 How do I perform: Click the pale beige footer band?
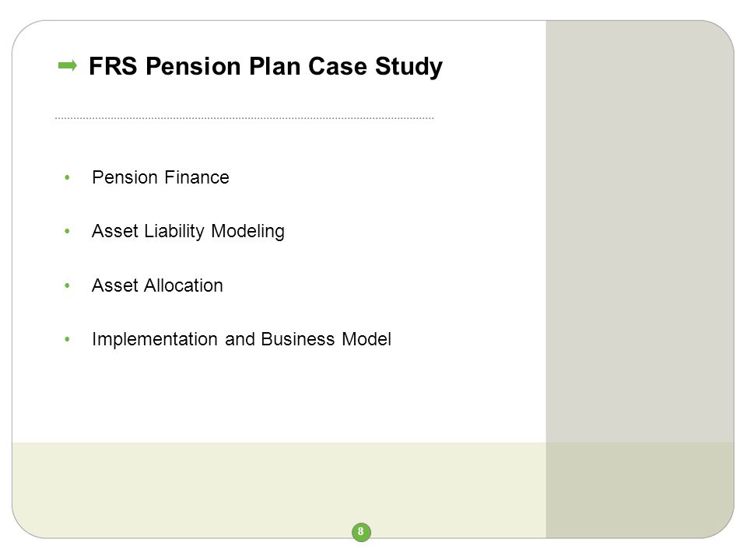click(x=279, y=485)
